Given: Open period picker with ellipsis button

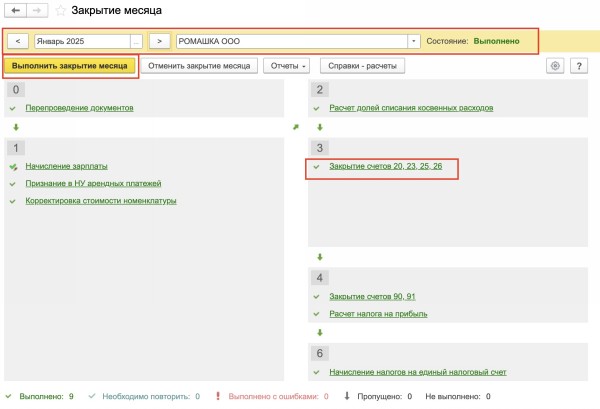Looking at the screenshot, I should 136,42.
